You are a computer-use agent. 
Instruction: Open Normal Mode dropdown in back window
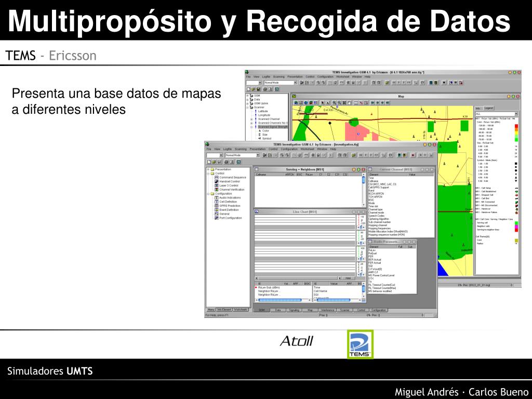[x=295, y=83]
